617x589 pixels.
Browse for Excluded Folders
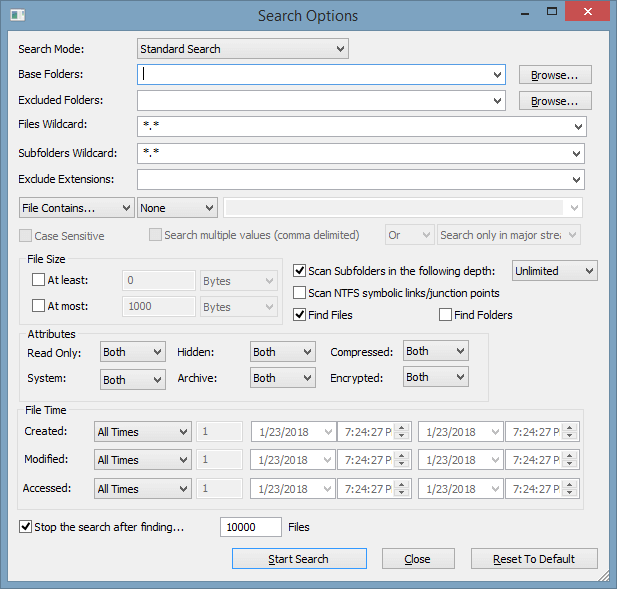555,101
